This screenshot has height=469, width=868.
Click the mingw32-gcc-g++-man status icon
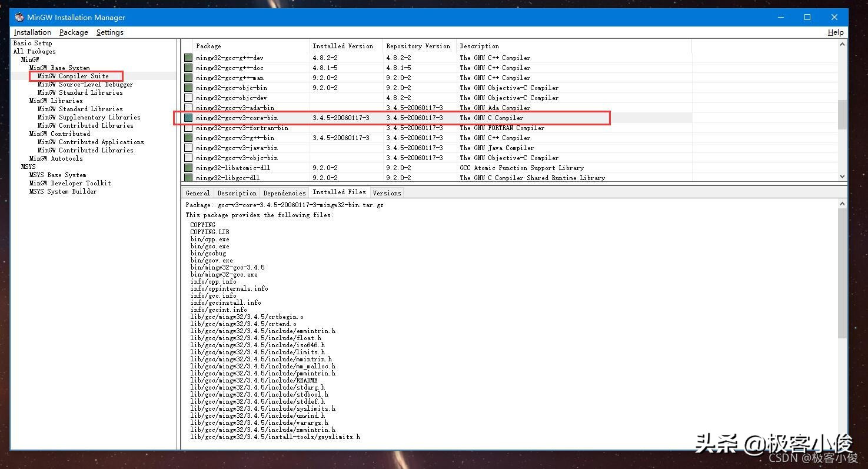188,78
